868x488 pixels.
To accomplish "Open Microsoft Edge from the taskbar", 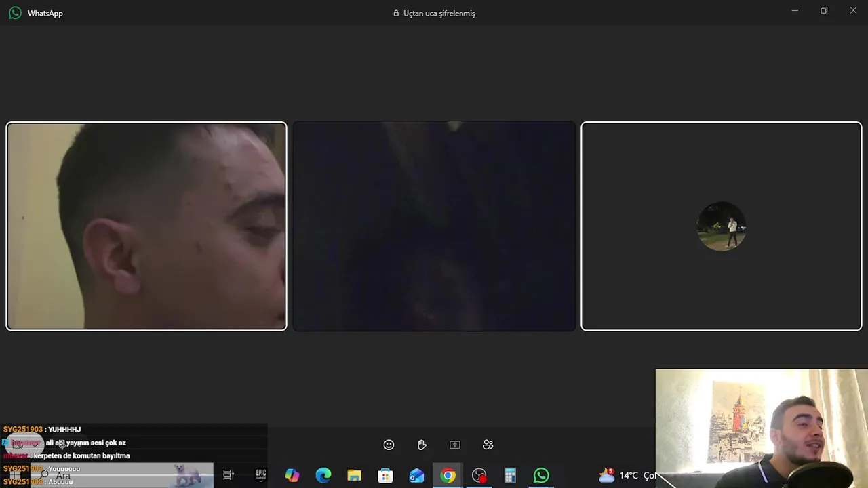I will (x=323, y=475).
